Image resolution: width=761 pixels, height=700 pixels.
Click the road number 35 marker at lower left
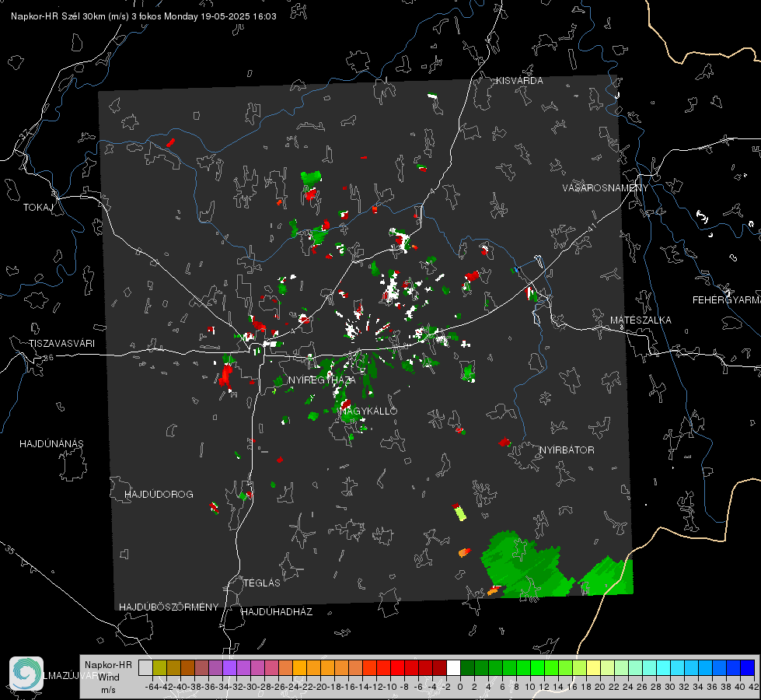click(9, 549)
